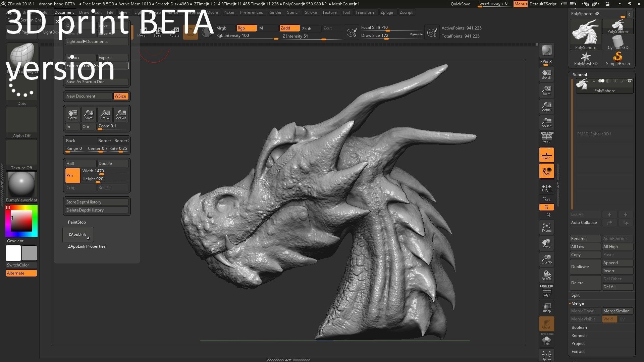Screen dimensions: 644x362
Task: Open Lightbox Documents browser
Action: (x=97, y=42)
